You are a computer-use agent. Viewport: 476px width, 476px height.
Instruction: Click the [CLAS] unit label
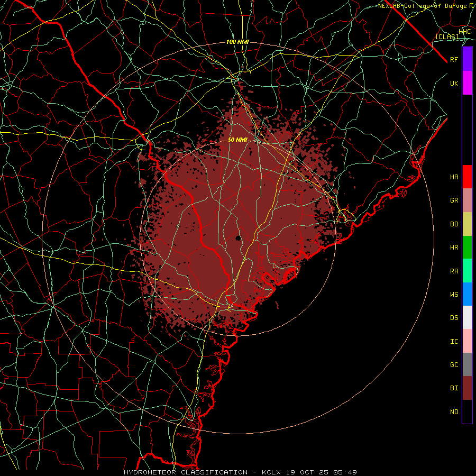[x=447, y=36]
